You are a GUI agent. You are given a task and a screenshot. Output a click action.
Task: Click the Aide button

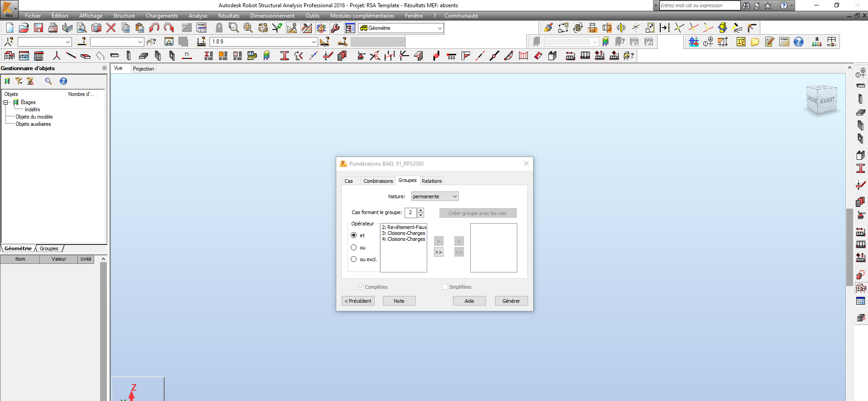pyautogui.click(x=469, y=301)
